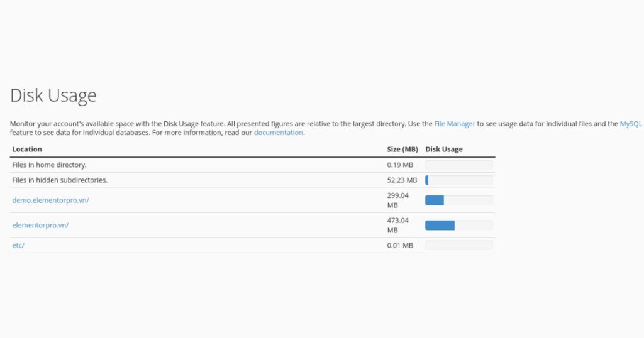
Task: Open the MySQL feature link
Action: 631,124
